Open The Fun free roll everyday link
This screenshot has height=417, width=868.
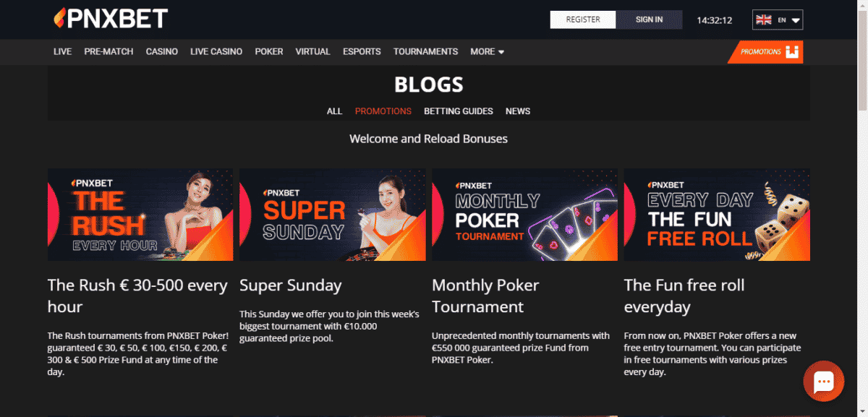pyautogui.click(x=684, y=296)
